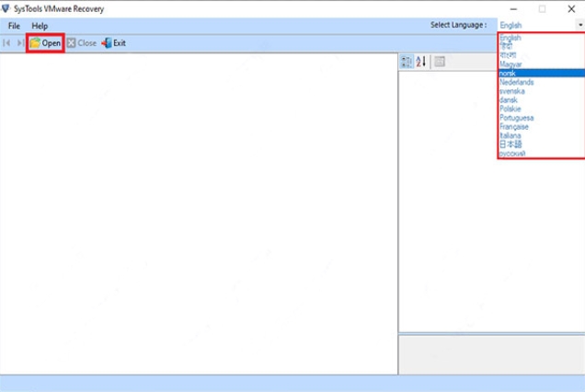The width and height of the screenshot is (585, 392).
Task: Click the Open folder toolbar button
Action: (45, 43)
